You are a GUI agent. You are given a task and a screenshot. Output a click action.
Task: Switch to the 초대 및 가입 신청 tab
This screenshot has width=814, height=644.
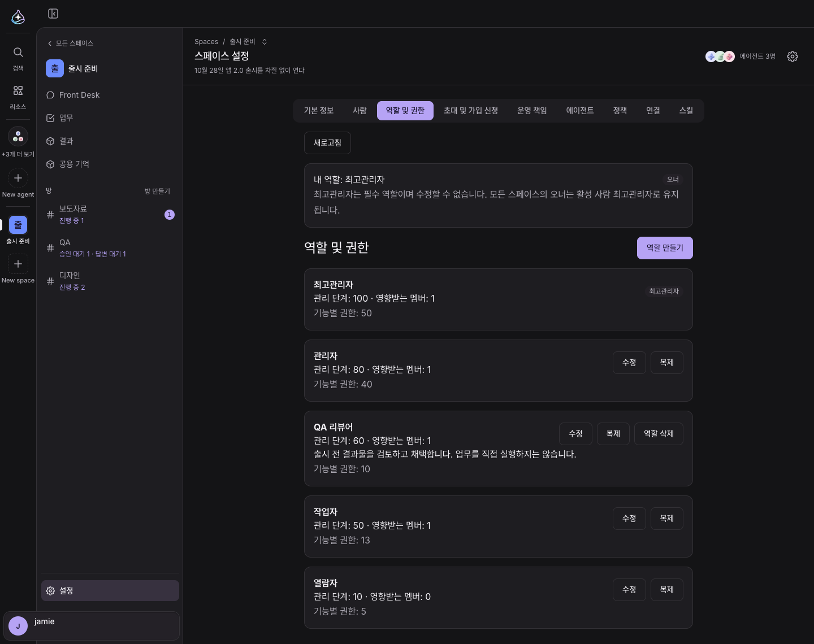[x=471, y=111]
